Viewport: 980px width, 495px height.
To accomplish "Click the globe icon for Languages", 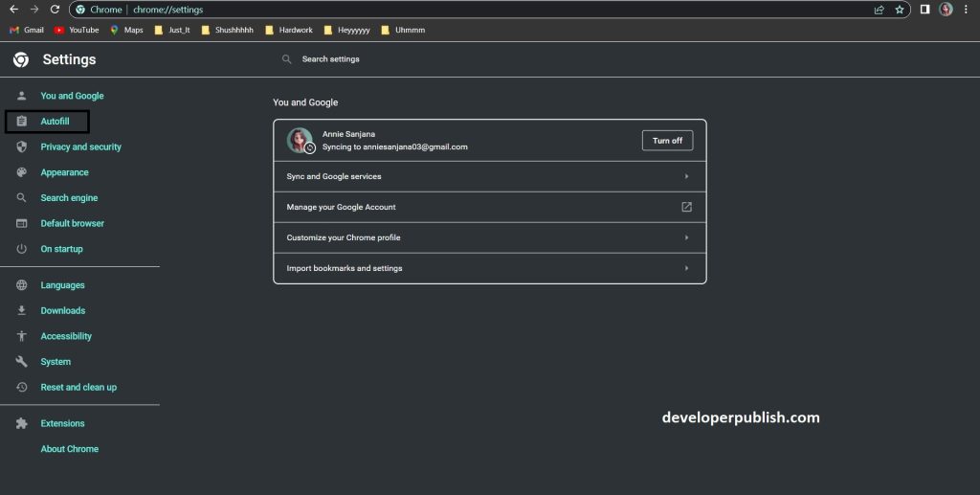I will (x=21, y=285).
